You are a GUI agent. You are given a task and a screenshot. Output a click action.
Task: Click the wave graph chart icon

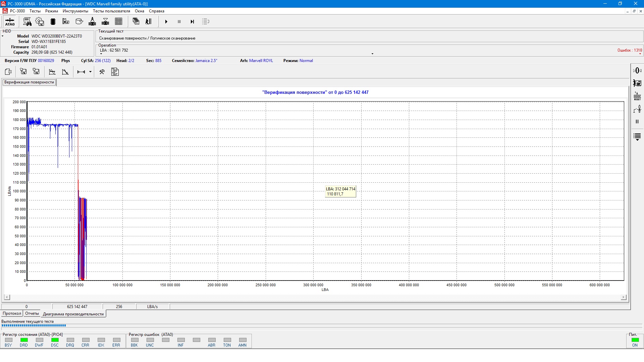[52, 72]
